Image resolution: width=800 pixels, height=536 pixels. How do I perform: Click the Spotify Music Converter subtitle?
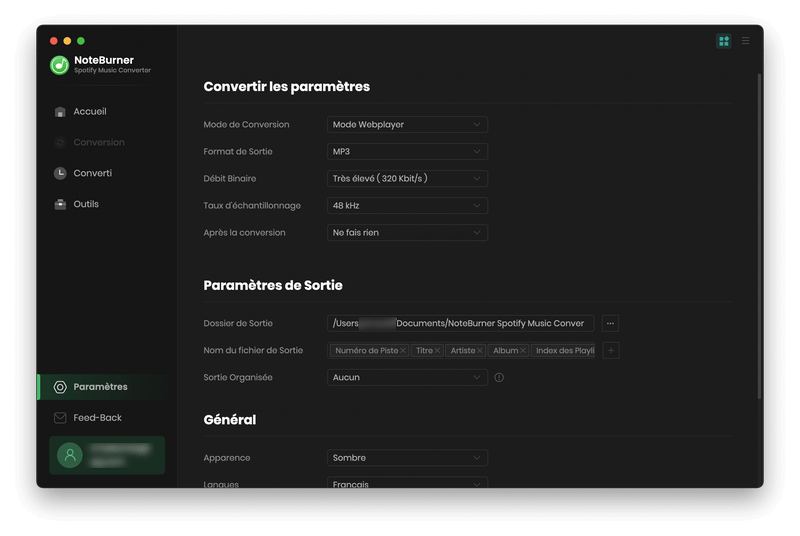(x=112, y=70)
